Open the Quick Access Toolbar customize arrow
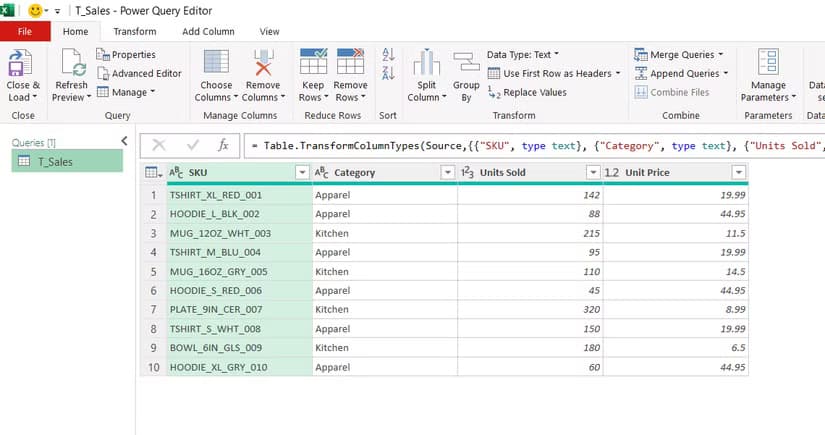The width and height of the screenshot is (825, 435). 57,11
